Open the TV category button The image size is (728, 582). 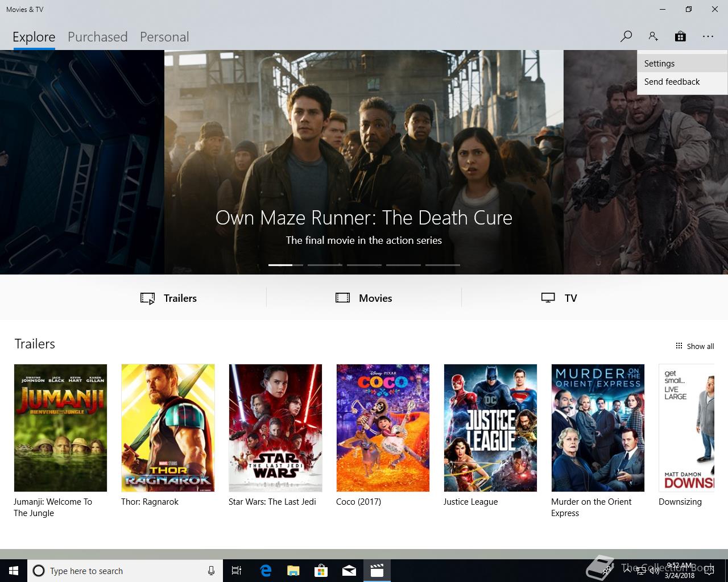[559, 298]
